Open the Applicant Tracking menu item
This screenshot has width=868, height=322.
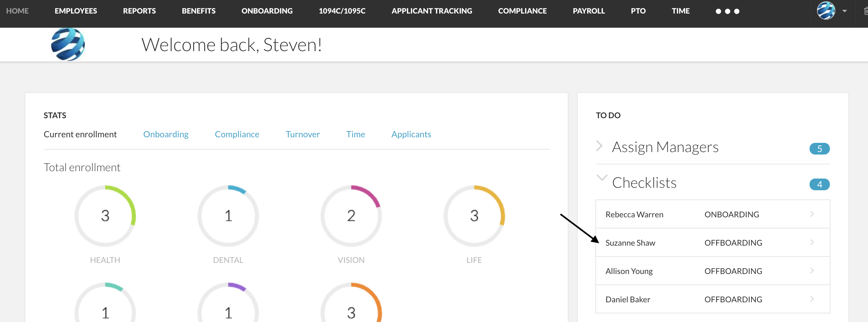432,10
